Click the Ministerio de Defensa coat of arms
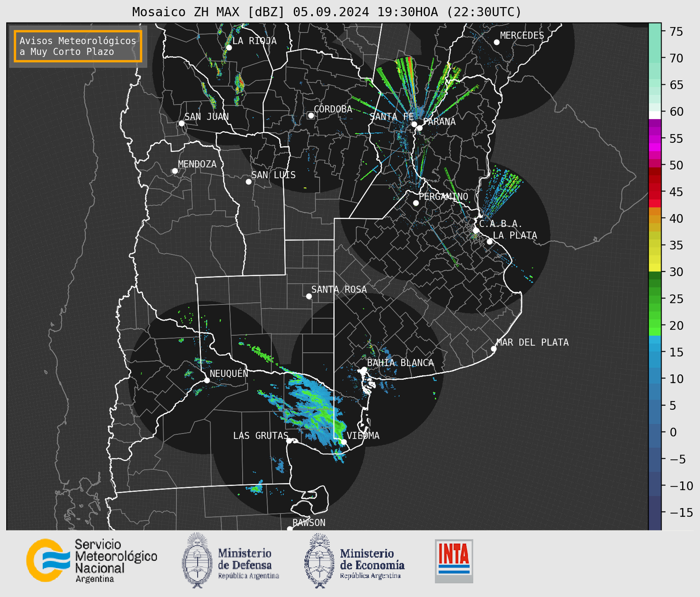The width and height of the screenshot is (700, 597). click(x=197, y=560)
